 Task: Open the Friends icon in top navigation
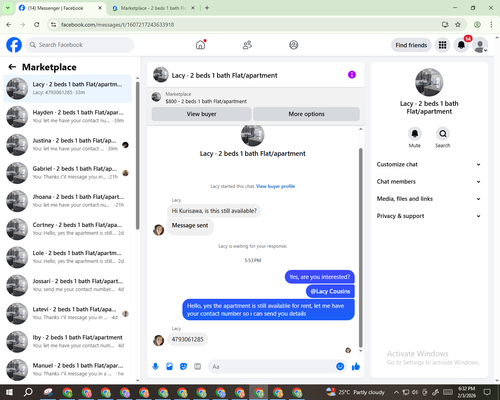247,45
